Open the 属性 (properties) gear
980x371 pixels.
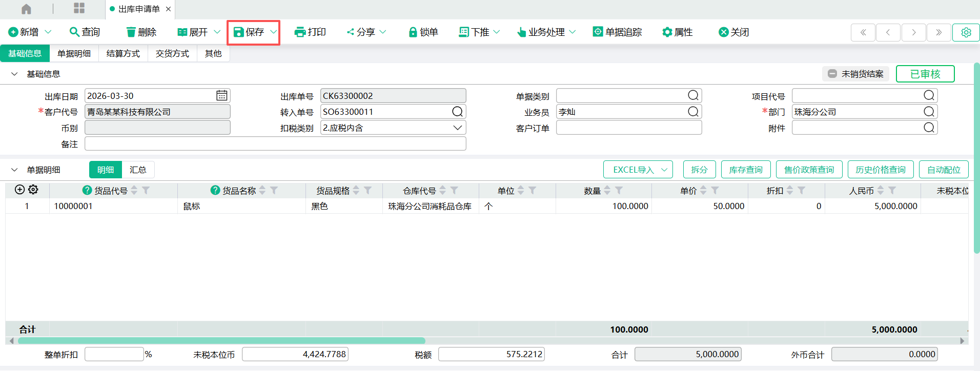tap(667, 32)
